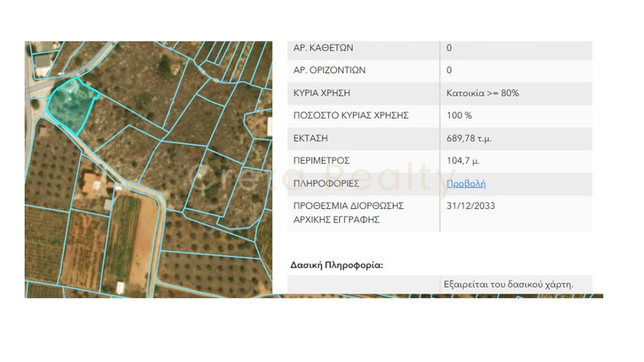Click the ΠΕΡΙΜΕΤΡΟΣ label
The image size is (644, 362).
(x=321, y=160)
